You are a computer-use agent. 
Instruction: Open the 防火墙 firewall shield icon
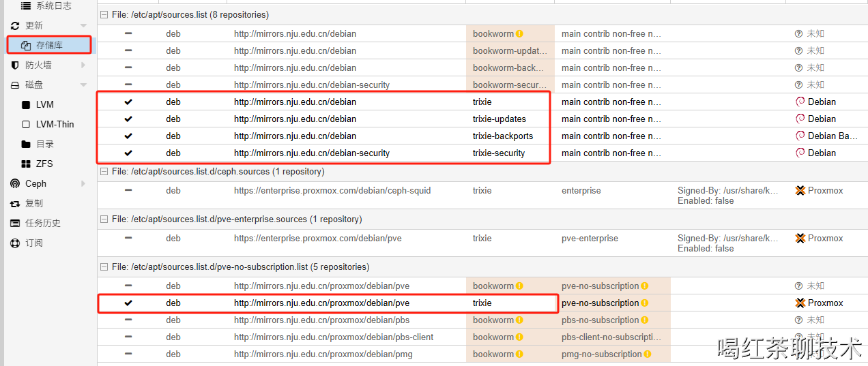pyautogui.click(x=15, y=65)
